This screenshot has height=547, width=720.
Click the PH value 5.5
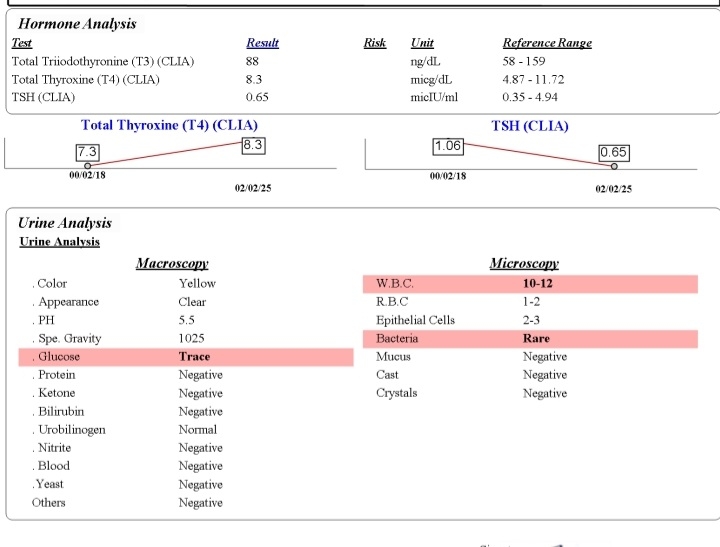(186, 320)
